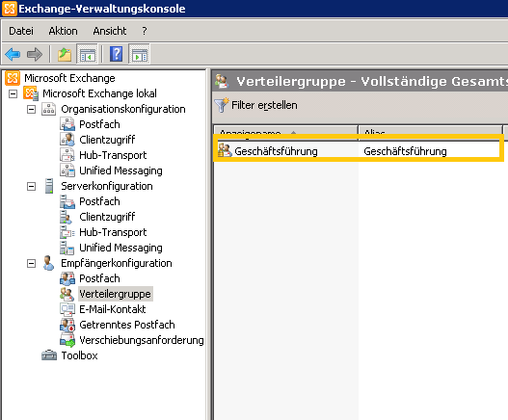This screenshot has width=508, height=420.
Task: Click the blue Back arrow in toolbar
Action: tap(13, 54)
